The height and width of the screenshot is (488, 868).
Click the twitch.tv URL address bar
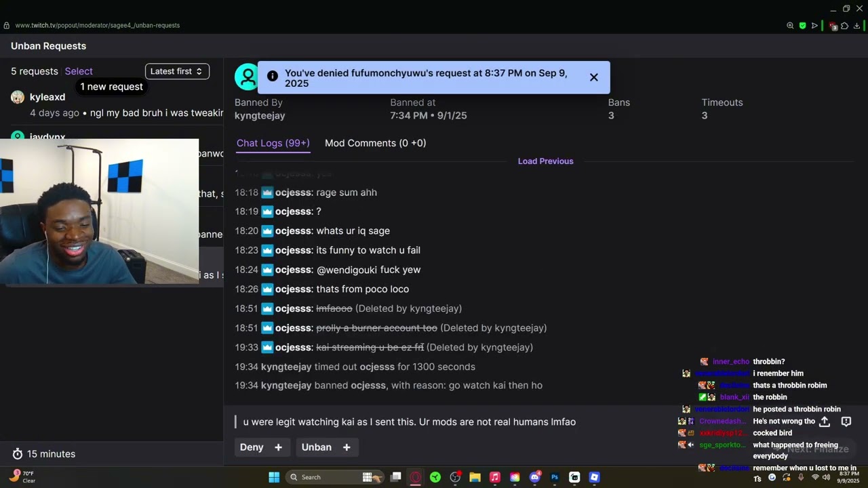[x=98, y=26]
